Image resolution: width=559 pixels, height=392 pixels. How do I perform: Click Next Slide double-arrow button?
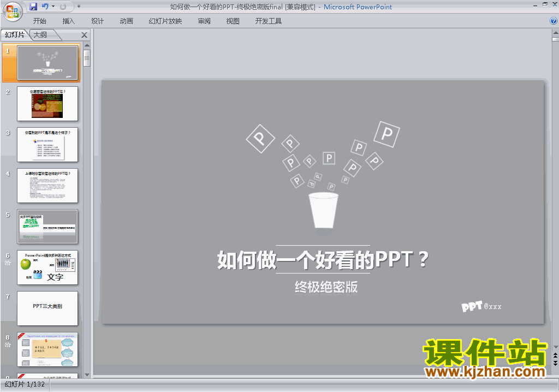pos(555,363)
